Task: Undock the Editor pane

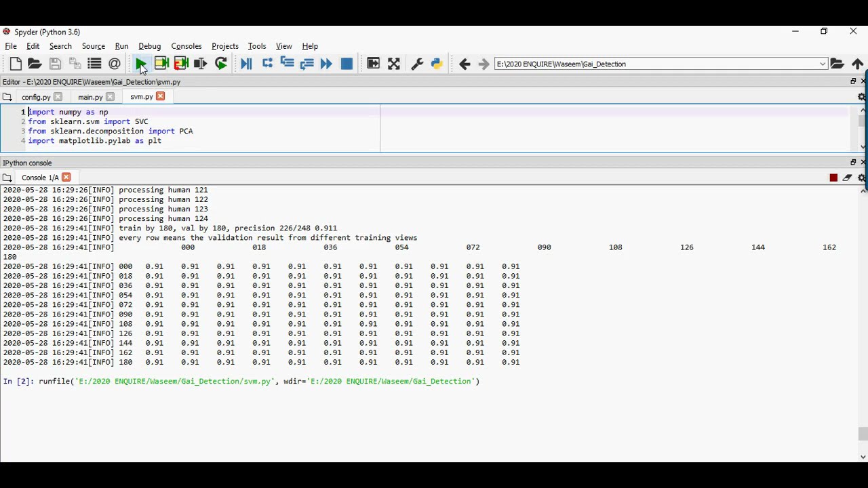Action: pos(853,81)
